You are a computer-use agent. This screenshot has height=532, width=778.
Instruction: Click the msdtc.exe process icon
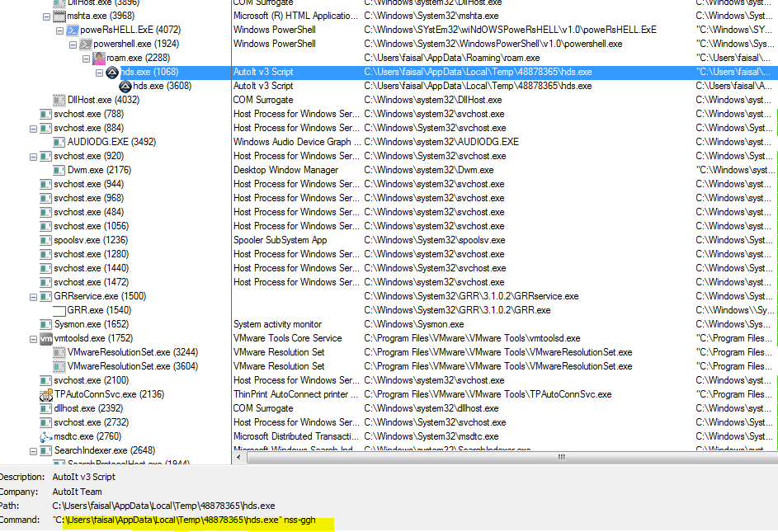click(x=46, y=435)
